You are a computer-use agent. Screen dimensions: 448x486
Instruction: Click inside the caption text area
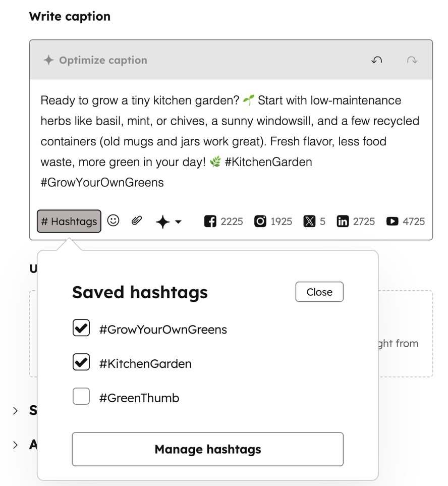point(230,141)
